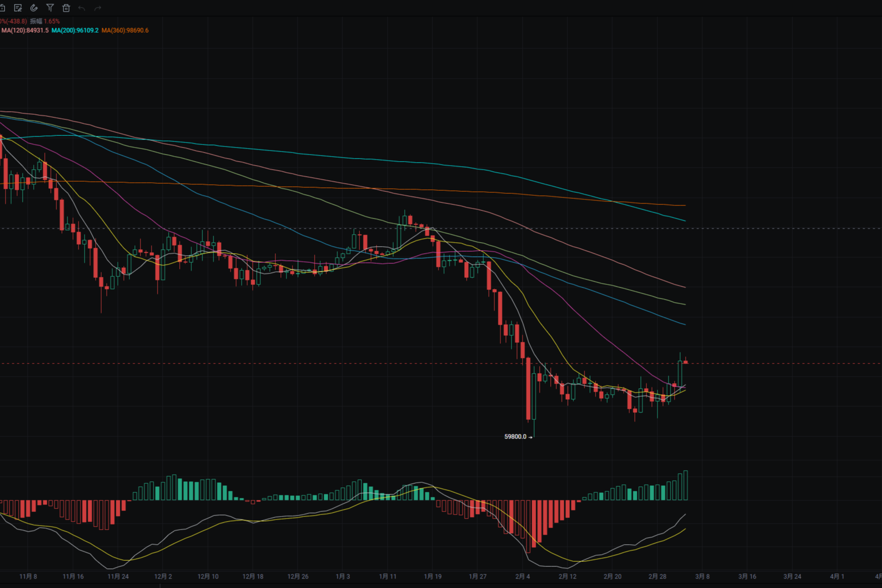
Task: Toggle the magnet snap tool
Action: 34,8
